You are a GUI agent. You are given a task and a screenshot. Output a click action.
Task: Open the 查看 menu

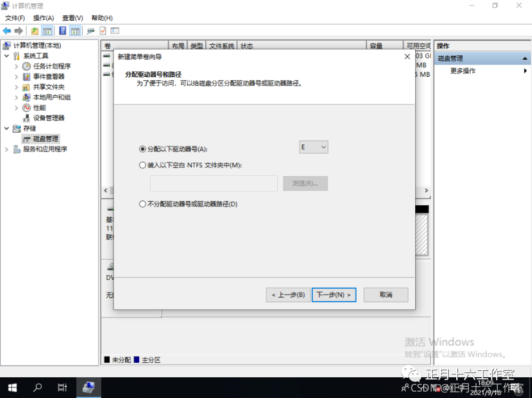pos(72,18)
